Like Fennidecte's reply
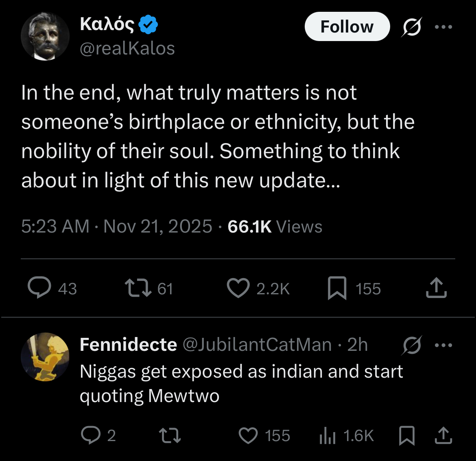Screen dimensions: 476x461 (x=248, y=436)
